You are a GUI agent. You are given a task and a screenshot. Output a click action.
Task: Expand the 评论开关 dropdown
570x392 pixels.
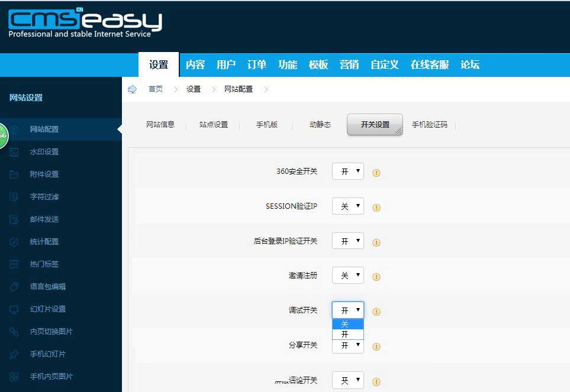(347, 380)
